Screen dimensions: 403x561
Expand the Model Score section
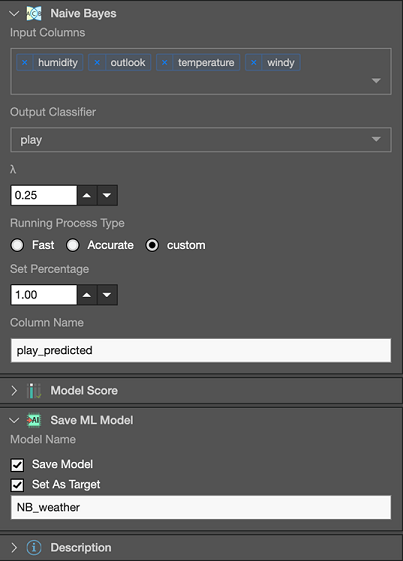[x=14, y=391]
